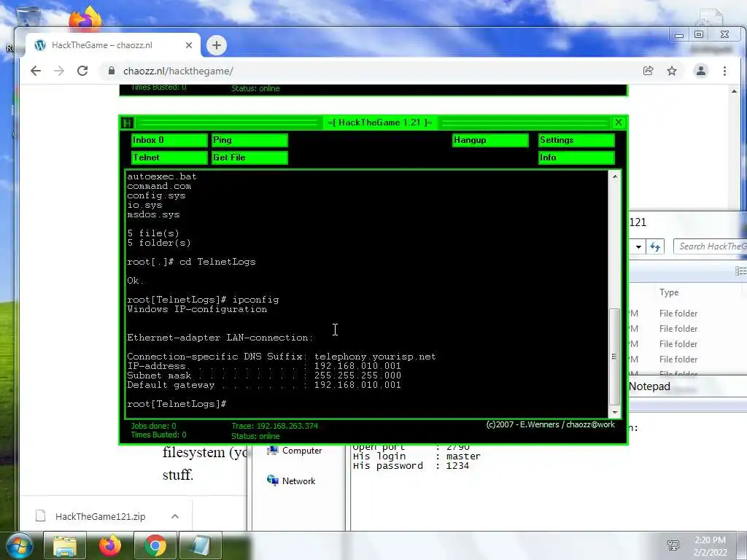Select Network in Explorer navigation pane
The height and width of the screenshot is (560, 747).
(x=291, y=481)
